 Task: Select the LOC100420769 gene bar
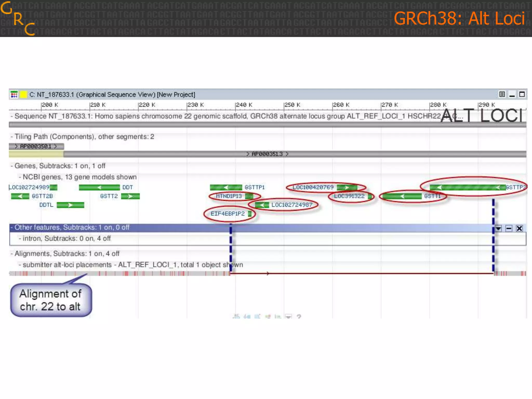(x=347, y=187)
